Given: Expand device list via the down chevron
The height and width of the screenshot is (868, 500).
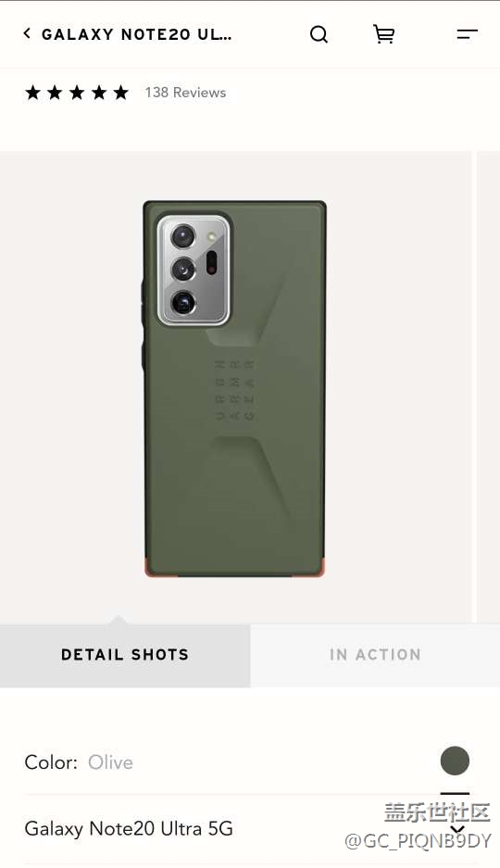Looking at the screenshot, I should coord(456,829).
